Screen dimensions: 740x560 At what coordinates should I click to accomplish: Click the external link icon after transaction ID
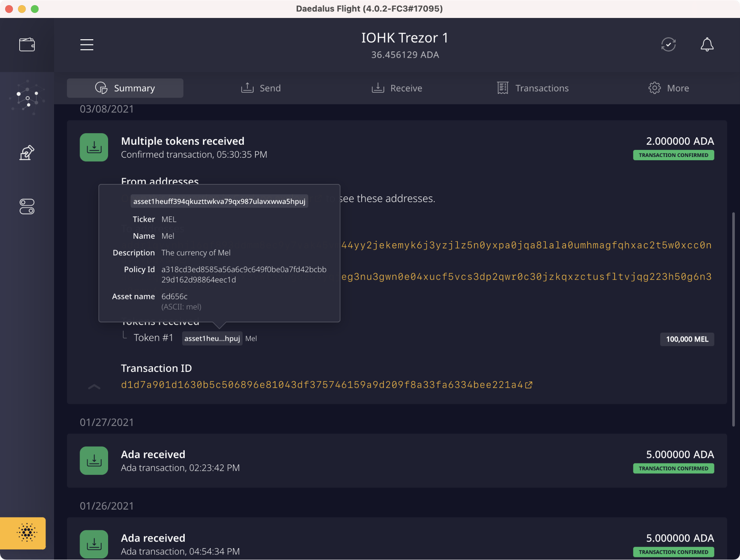click(529, 385)
